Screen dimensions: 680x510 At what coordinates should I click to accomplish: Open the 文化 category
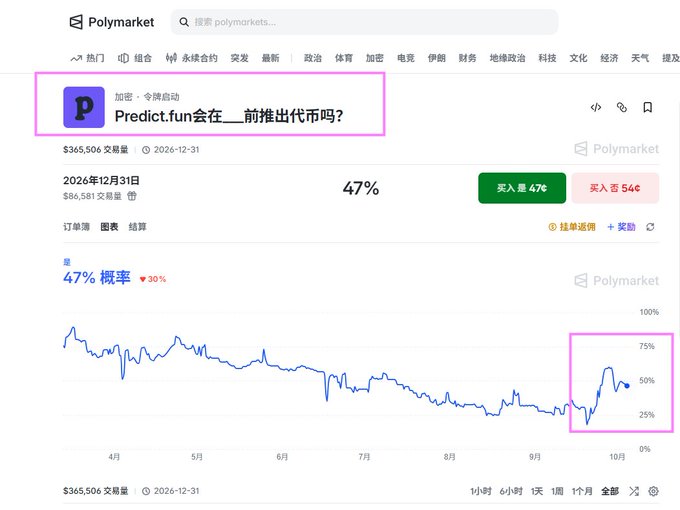(578, 58)
